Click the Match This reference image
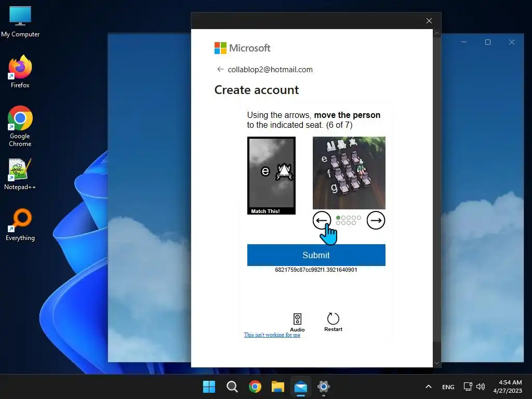Image resolution: width=532 pixels, height=399 pixels. pos(271,176)
